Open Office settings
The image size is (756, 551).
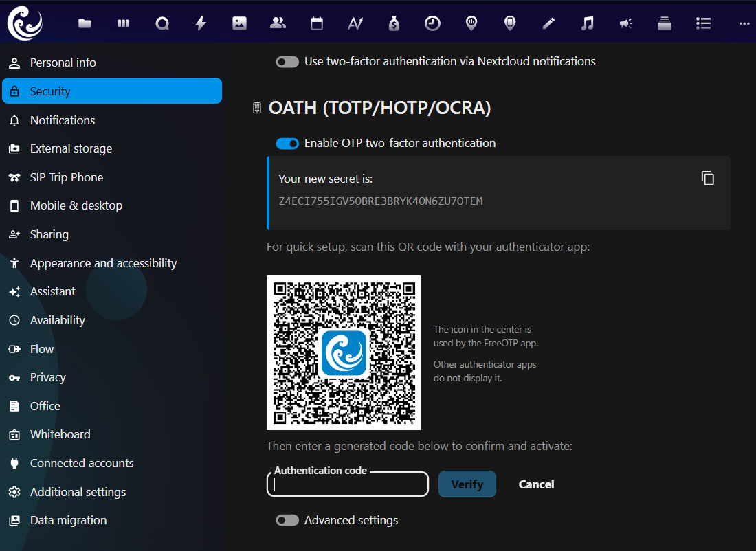(x=112, y=406)
